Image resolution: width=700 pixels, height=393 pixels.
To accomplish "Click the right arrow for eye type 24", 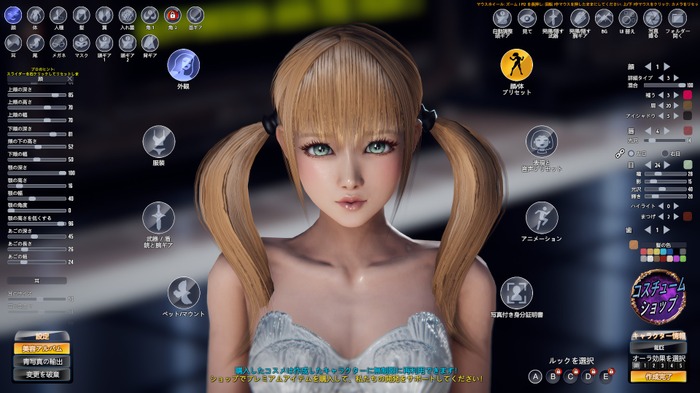I will tap(667, 165).
